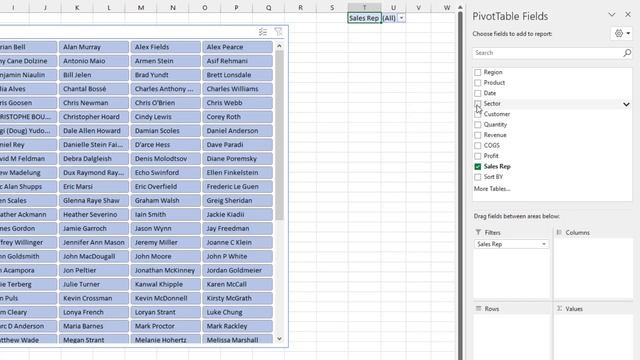Select Asif Rehmani slicer item
Image resolution: width=640 pixels, height=360 pixels.
tap(237, 61)
